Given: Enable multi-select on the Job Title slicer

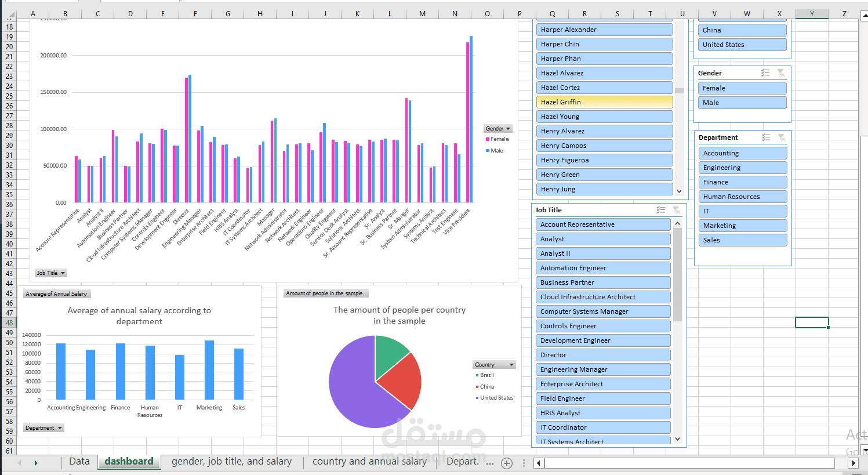Looking at the screenshot, I should [660, 210].
